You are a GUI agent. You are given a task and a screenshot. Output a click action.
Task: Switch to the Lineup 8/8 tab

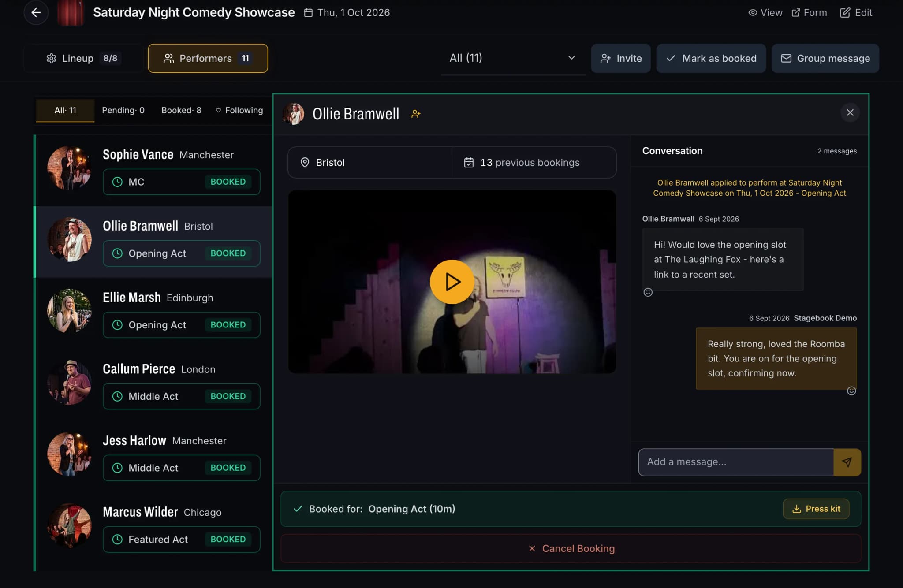coord(83,58)
